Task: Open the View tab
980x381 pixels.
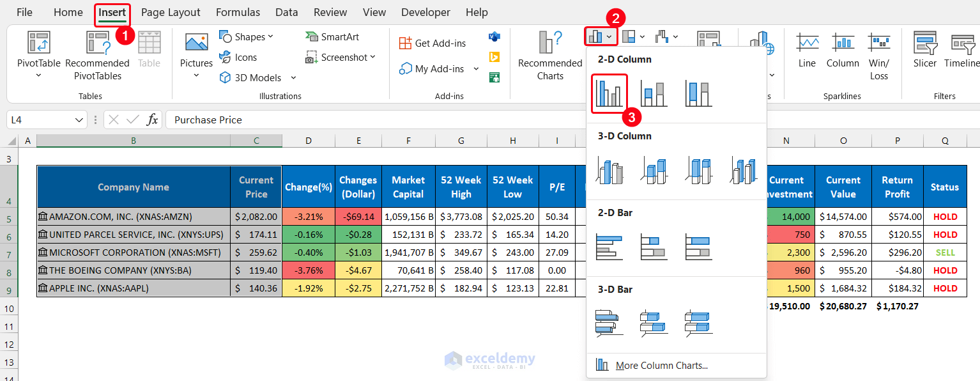Action: 374,12
